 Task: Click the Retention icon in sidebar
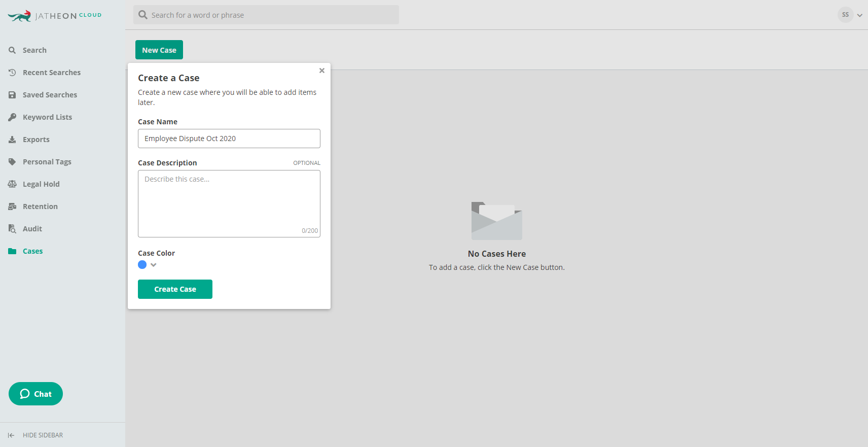pos(12,207)
